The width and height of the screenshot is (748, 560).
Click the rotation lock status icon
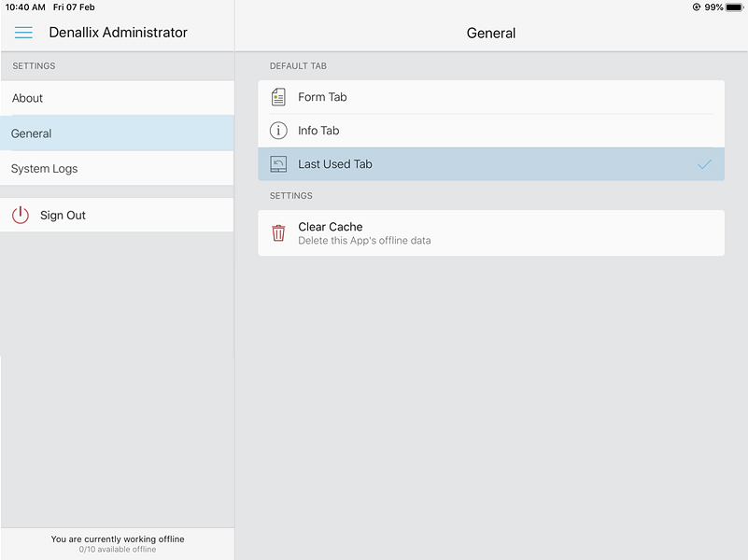pos(697,7)
